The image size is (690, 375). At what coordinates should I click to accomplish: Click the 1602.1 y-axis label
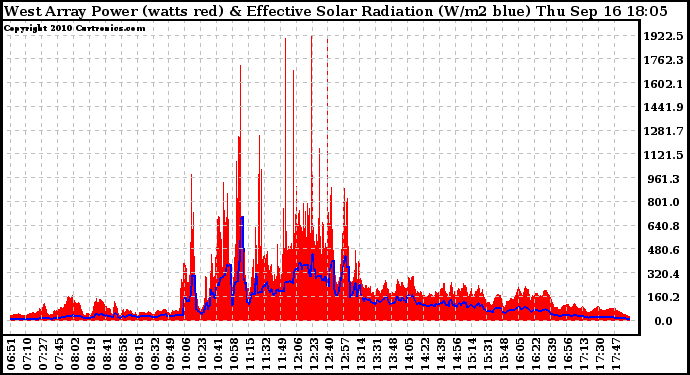coord(664,84)
